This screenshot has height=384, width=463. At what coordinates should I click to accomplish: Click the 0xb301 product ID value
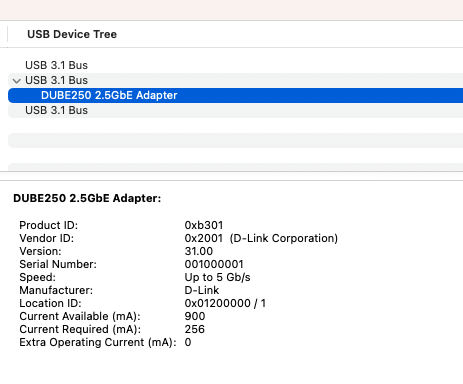[x=204, y=225]
